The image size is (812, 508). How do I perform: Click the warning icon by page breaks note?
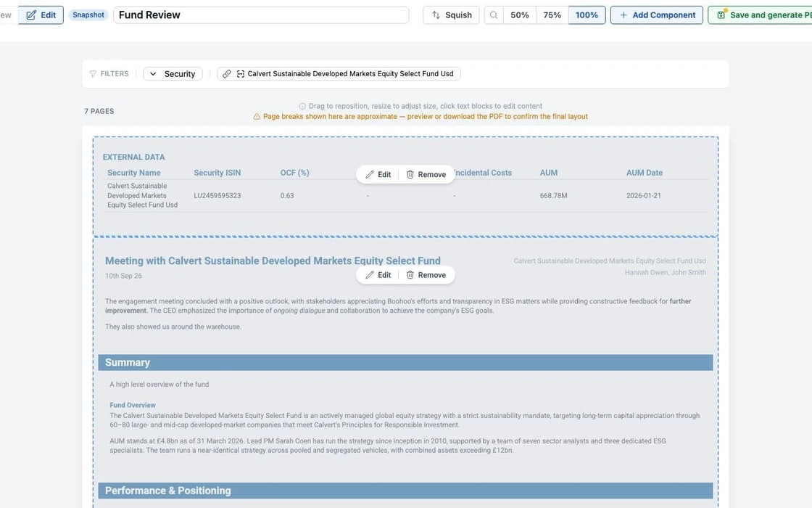point(257,117)
